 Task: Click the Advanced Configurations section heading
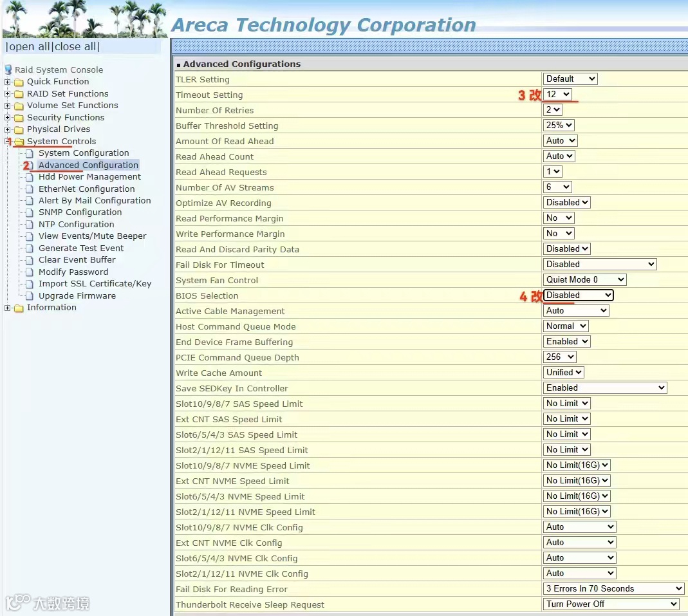(x=242, y=64)
